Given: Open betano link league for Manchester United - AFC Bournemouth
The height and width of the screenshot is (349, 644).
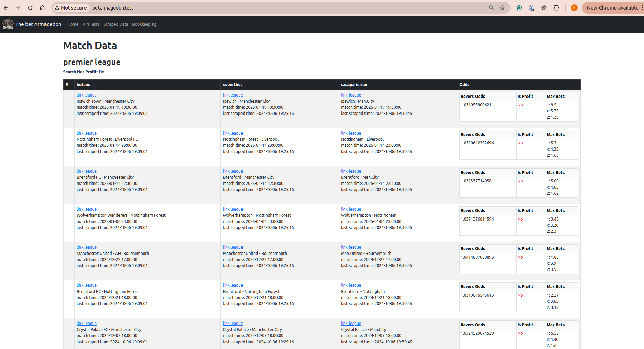Looking at the screenshot, I should pos(87,247).
